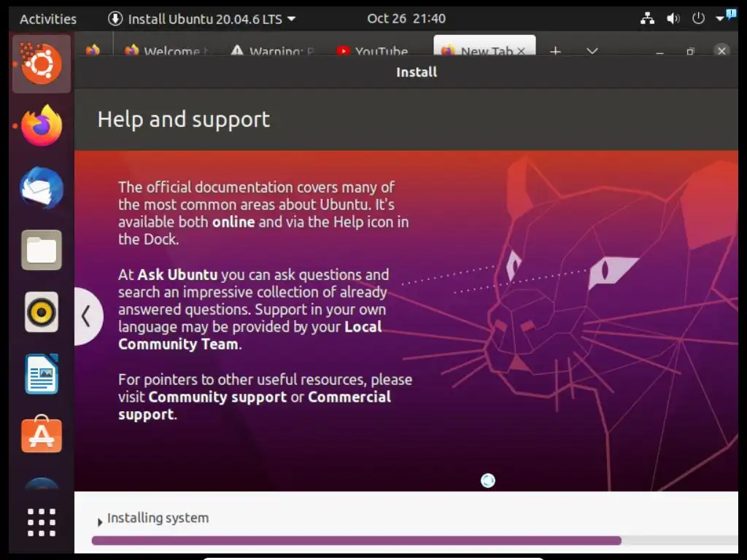747x560 pixels.
Task: Click the network status icon in top bar
Action: click(647, 18)
